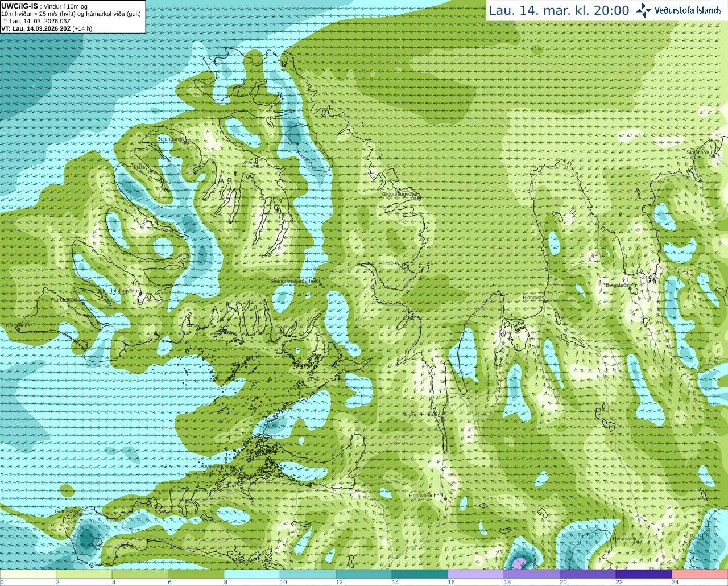Click the Æðey station label

[x=250, y=163]
